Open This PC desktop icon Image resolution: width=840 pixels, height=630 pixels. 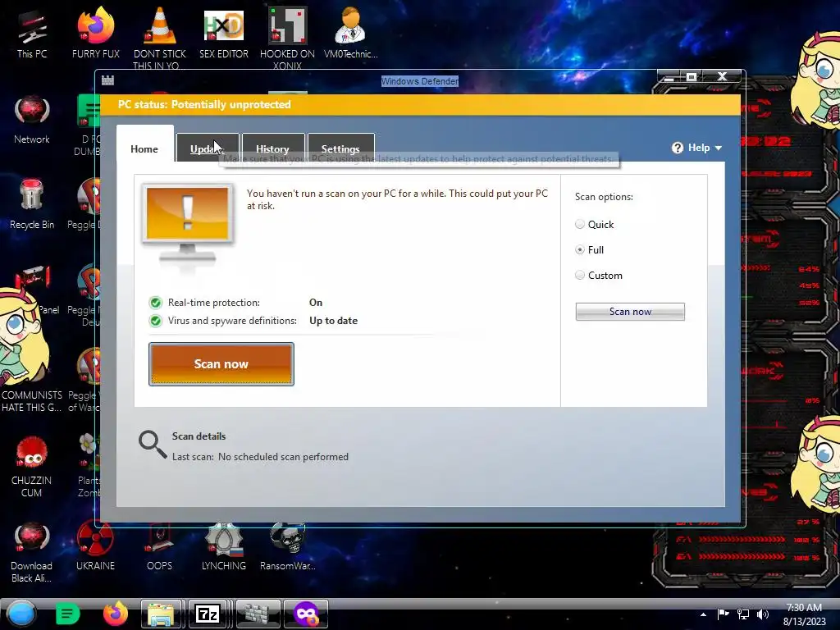(32, 33)
